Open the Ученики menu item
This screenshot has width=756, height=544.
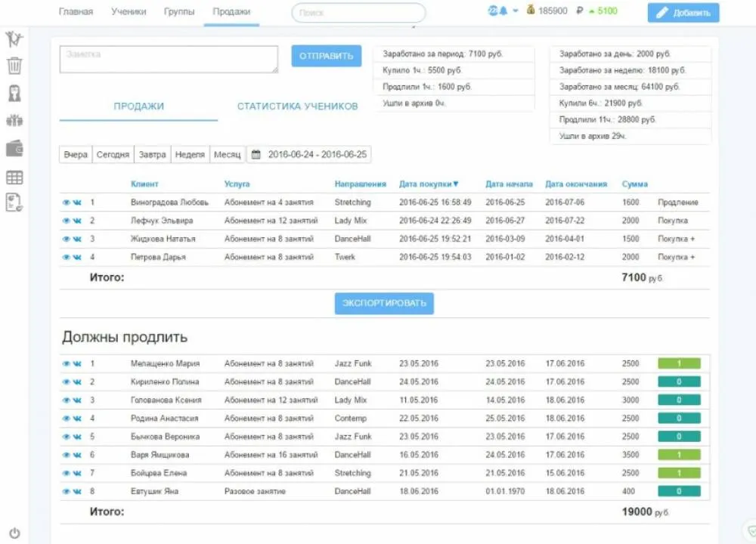coord(129,11)
